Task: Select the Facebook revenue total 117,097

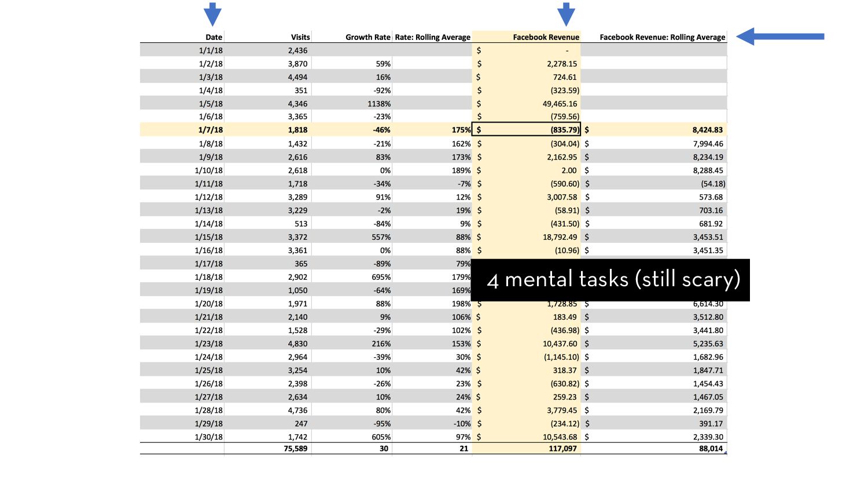Action: coord(562,448)
